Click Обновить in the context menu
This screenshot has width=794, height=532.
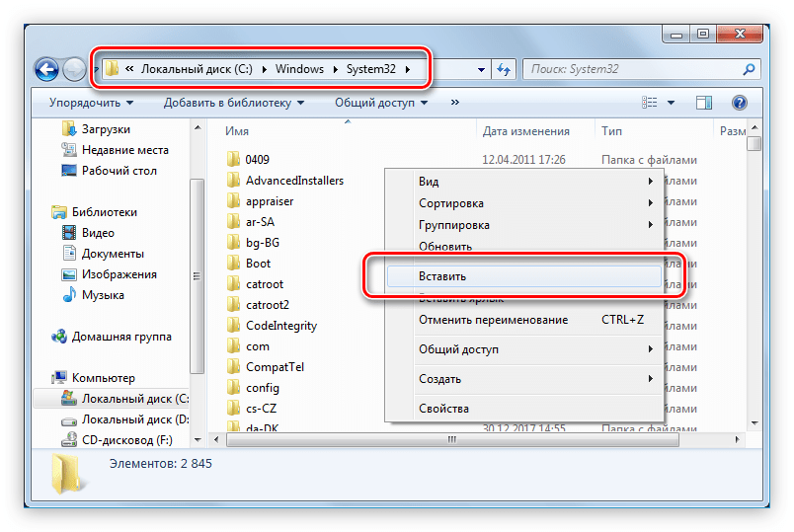coord(445,246)
